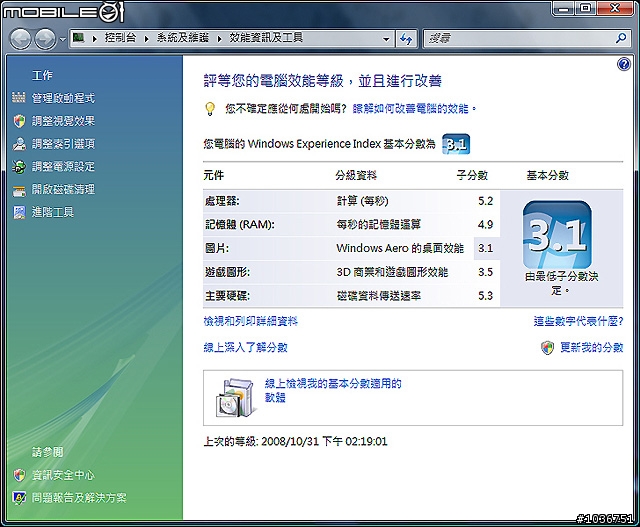Viewport: 640px width, 527px height.
Task: Expand the chevron after 系統及維護
Action: (x=219, y=39)
